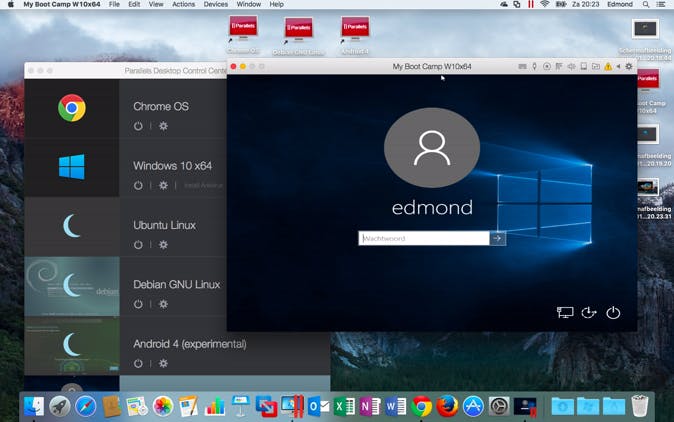Viewport: 674px width, 422px height.
Task: Open Debian GNU Linux configuration gear
Action: [163, 304]
